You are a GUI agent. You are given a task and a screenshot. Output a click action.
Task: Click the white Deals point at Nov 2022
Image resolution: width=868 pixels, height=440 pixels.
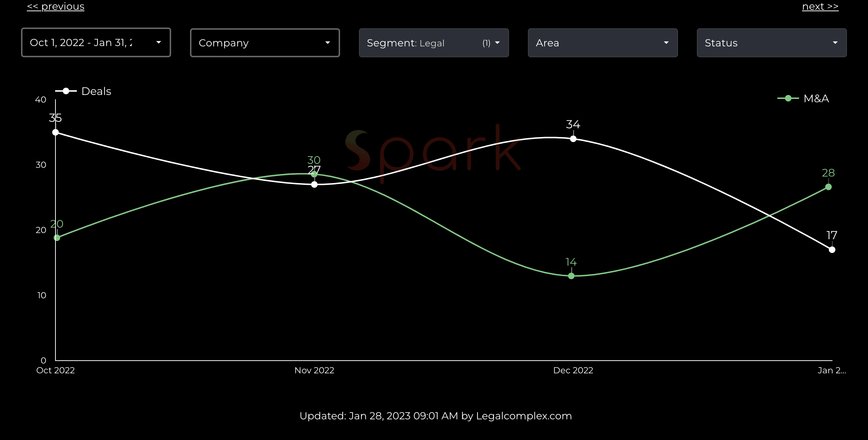coord(314,184)
